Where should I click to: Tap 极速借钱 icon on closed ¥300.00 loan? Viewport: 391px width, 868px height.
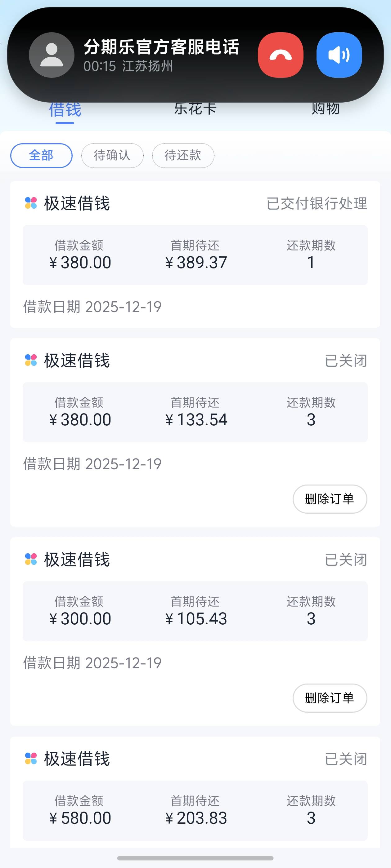tap(31, 559)
